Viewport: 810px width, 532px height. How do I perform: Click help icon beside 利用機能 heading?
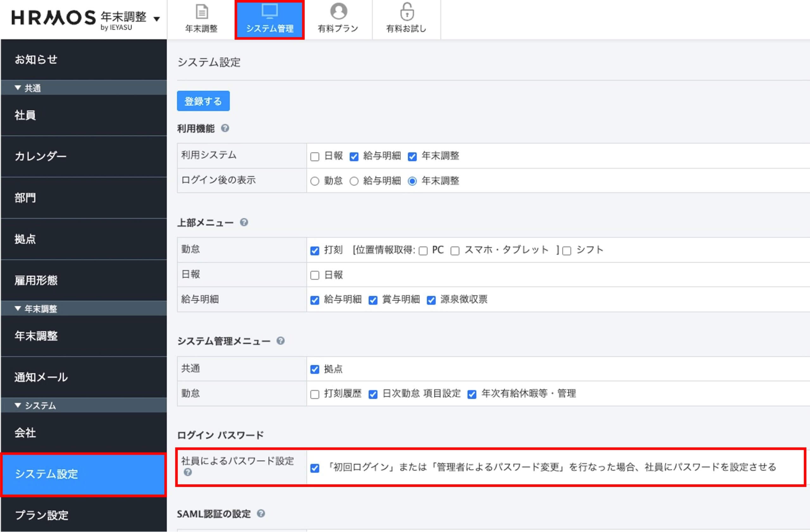(x=225, y=128)
